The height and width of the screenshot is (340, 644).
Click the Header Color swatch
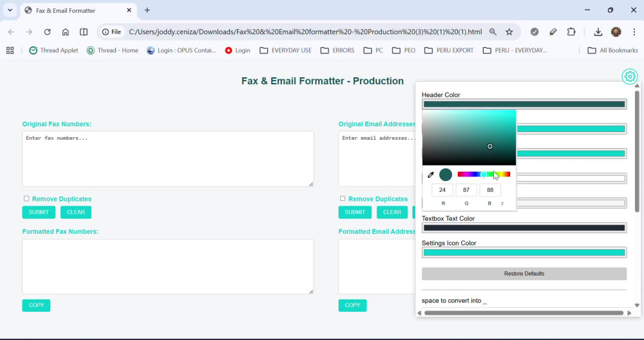click(524, 104)
